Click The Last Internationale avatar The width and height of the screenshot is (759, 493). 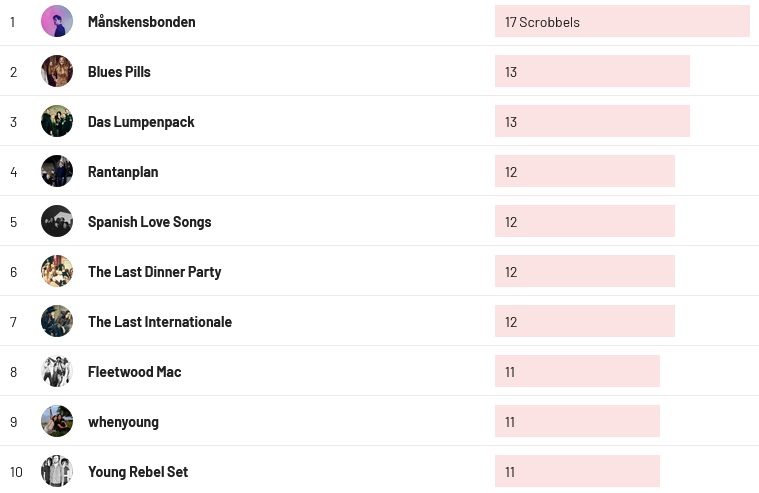tap(57, 321)
